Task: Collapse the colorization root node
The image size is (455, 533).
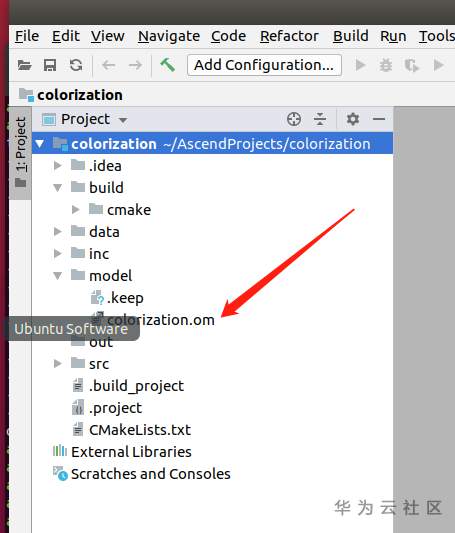Action: tap(40, 144)
